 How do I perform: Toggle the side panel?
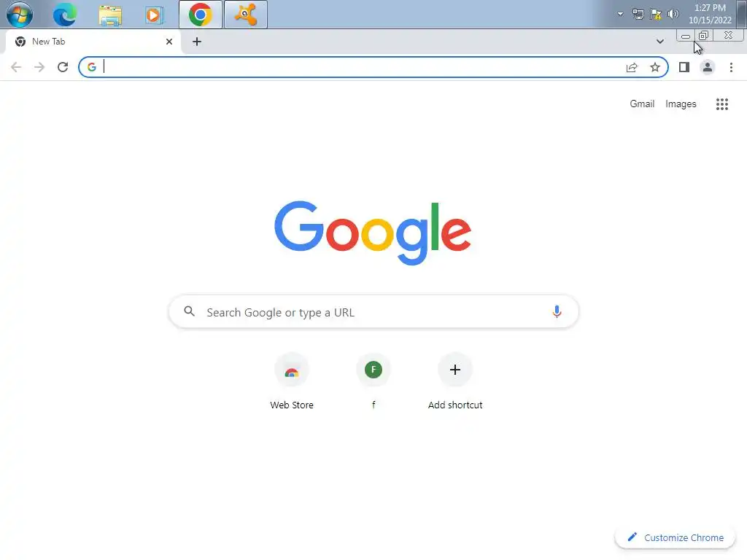pos(684,67)
